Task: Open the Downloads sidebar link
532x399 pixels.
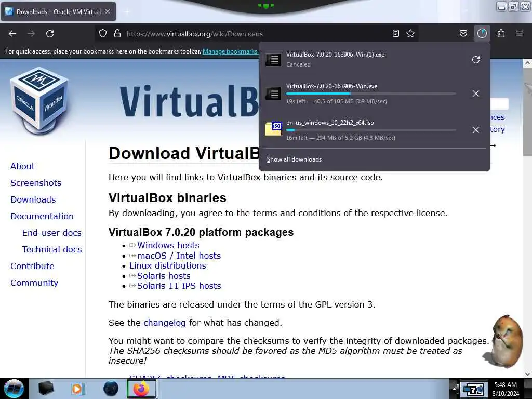Action: (33, 199)
